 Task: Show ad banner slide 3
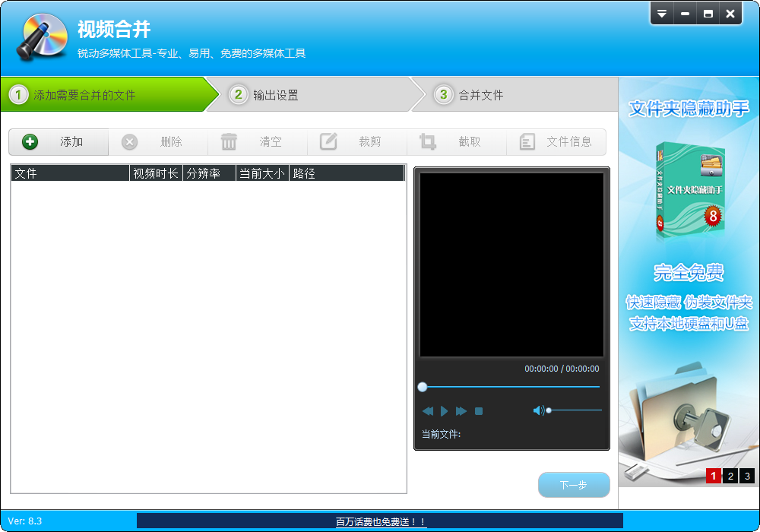(x=747, y=476)
